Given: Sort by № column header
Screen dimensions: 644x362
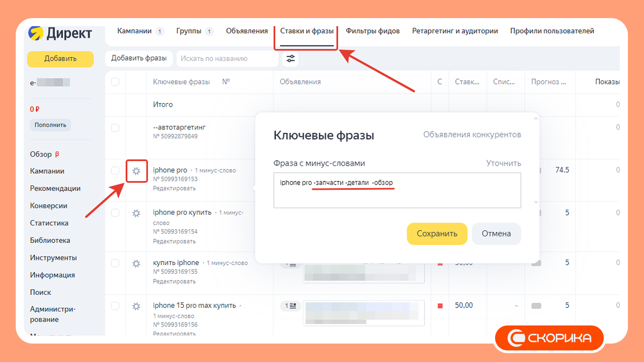Looking at the screenshot, I should (226, 82).
